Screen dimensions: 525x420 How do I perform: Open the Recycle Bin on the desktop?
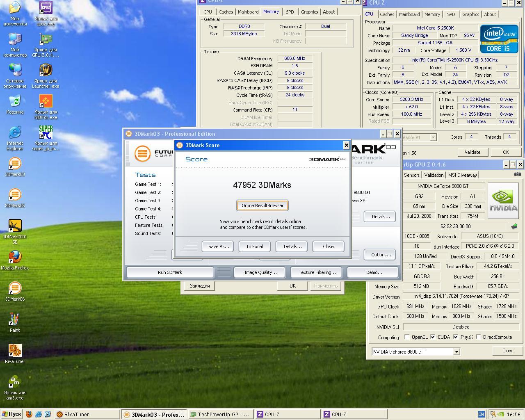coord(15,105)
